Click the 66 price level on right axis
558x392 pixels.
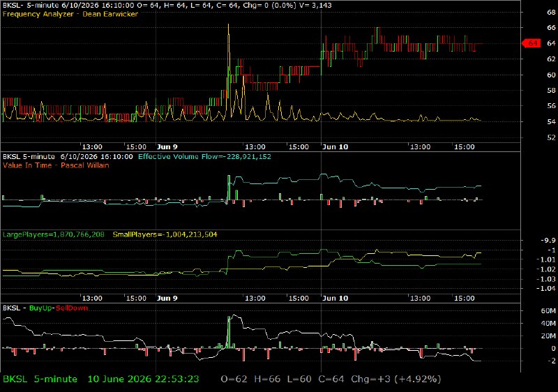coord(551,28)
